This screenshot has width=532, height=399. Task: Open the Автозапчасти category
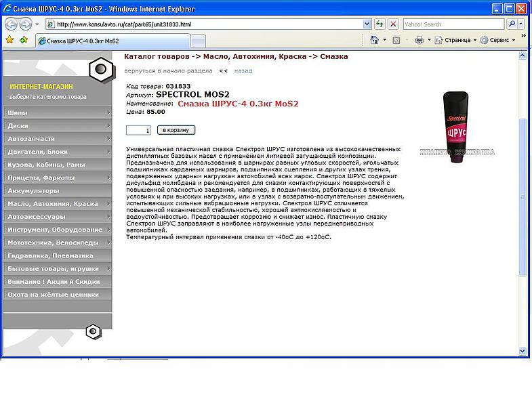tap(58, 138)
